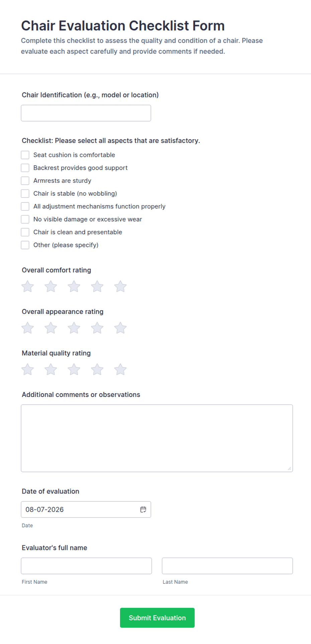Select 'Other (please specify)' checkbox

pos(25,245)
